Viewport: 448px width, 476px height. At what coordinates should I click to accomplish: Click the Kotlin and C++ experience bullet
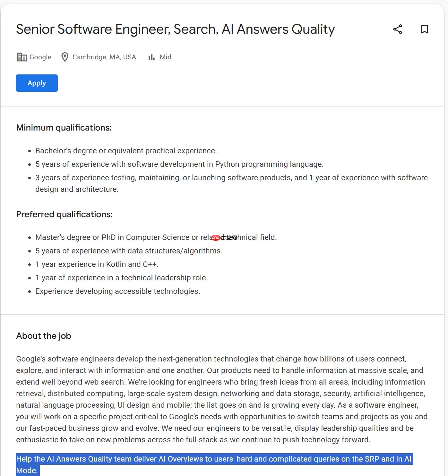97,264
